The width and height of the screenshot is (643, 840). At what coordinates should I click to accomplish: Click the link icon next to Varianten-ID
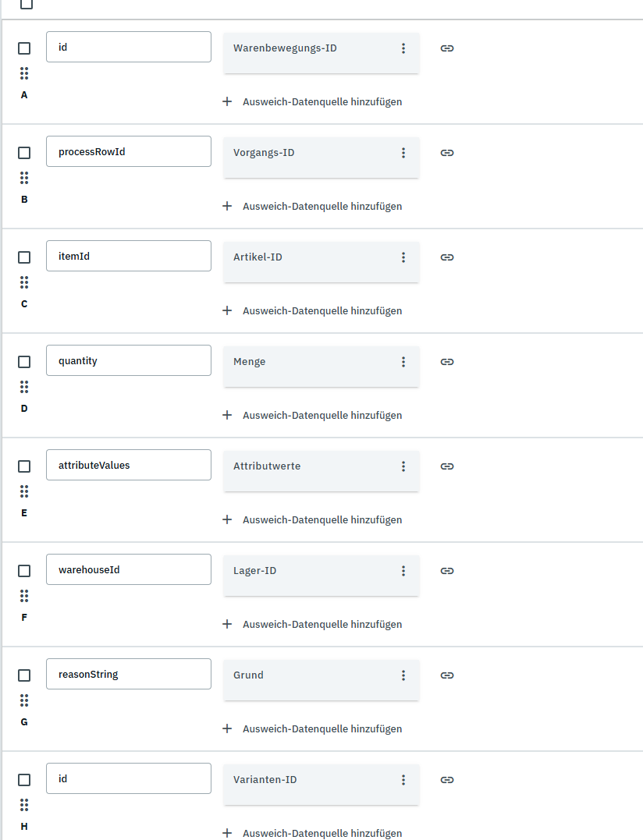tap(447, 780)
